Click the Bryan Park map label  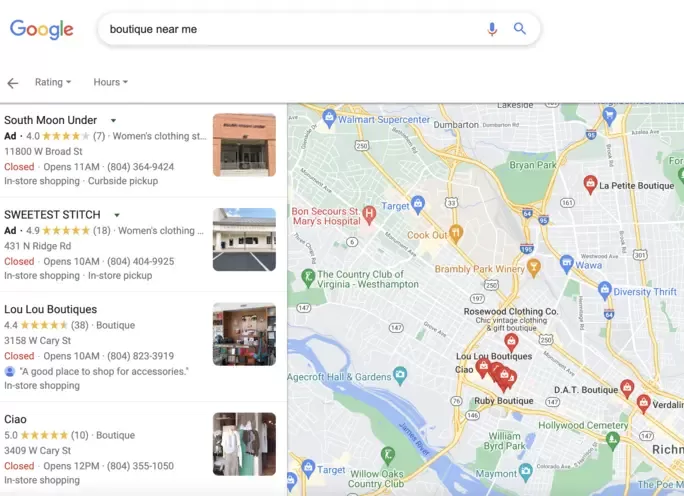[x=533, y=165]
